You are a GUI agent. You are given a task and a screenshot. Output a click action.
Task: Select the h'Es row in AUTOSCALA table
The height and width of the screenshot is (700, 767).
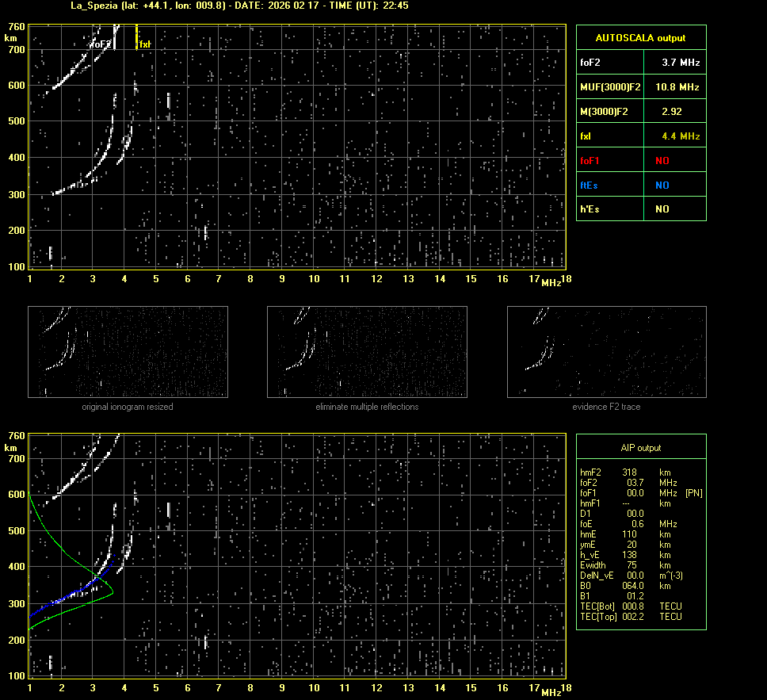pos(640,209)
